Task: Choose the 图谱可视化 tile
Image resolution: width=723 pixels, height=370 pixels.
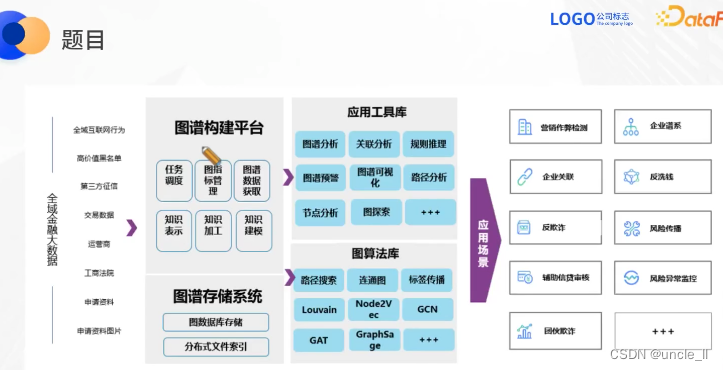Action: [x=375, y=178]
